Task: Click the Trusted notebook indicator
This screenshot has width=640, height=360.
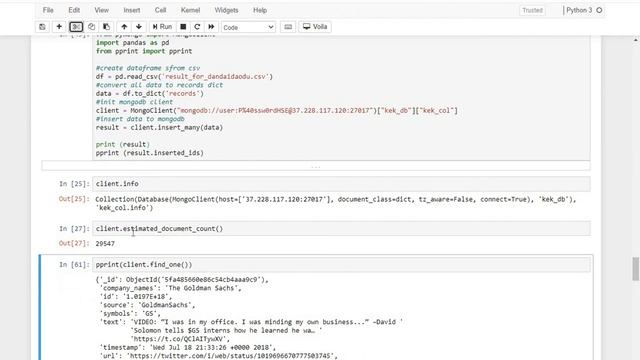Action: coord(532,10)
